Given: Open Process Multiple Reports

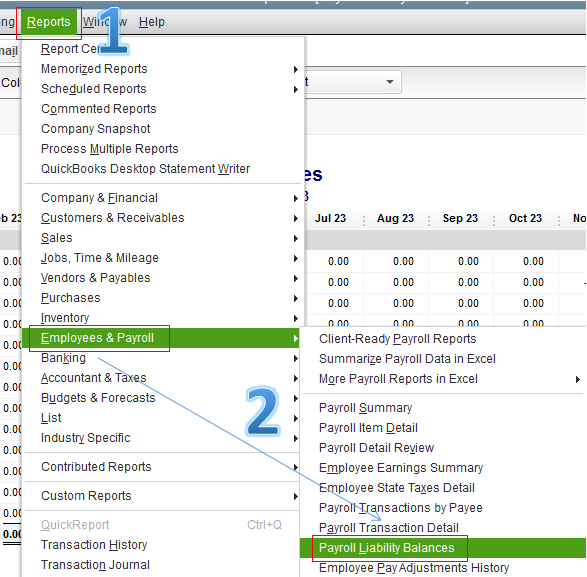Looking at the screenshot, I should click(109, 149).
